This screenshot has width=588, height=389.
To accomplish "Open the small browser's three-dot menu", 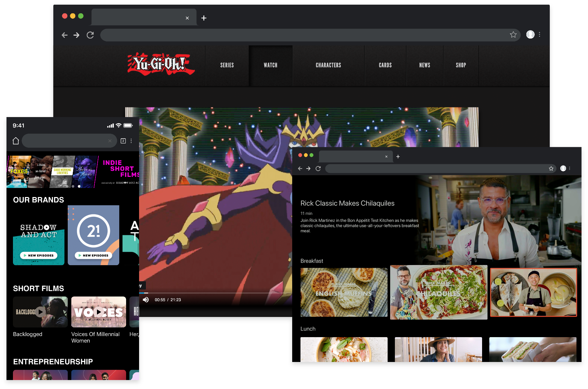I will click(x=570, y=169).
